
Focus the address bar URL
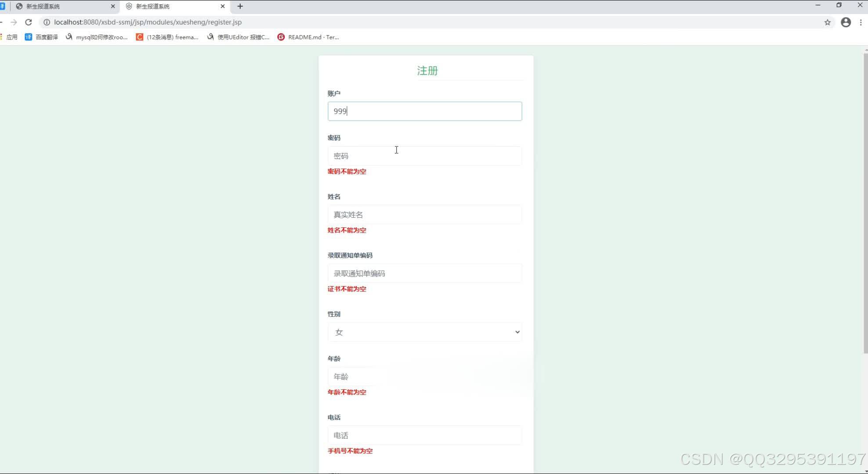[x=148, y=22]
